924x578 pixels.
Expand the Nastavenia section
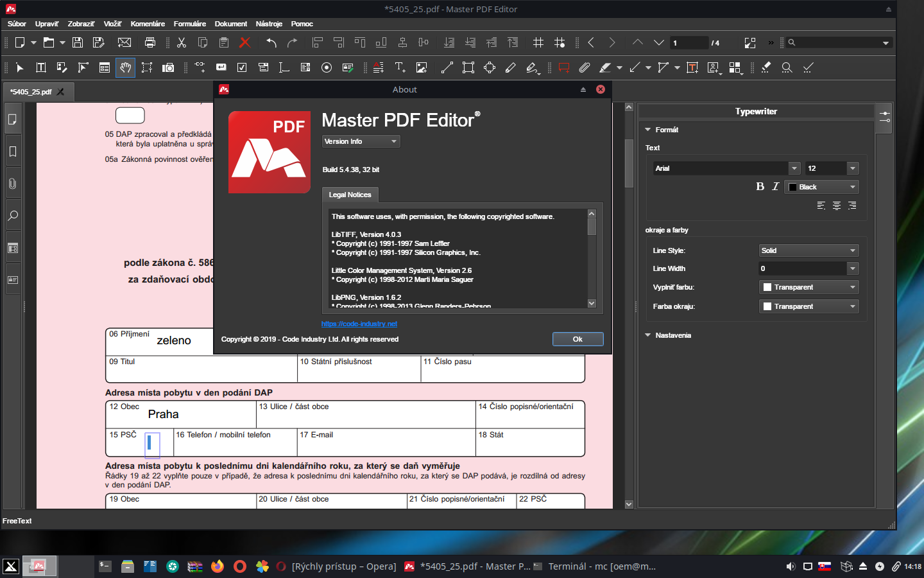(648, 335)
